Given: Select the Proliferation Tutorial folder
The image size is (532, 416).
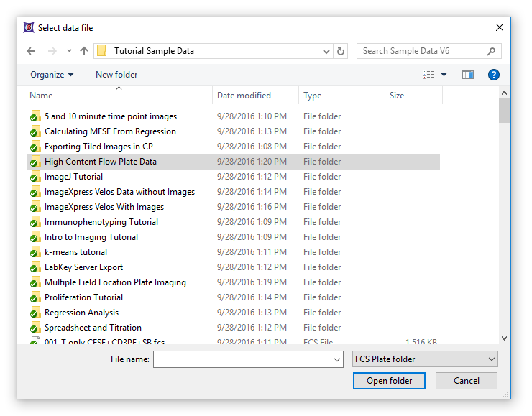Looking at the screenshot, I should (83, 297).
